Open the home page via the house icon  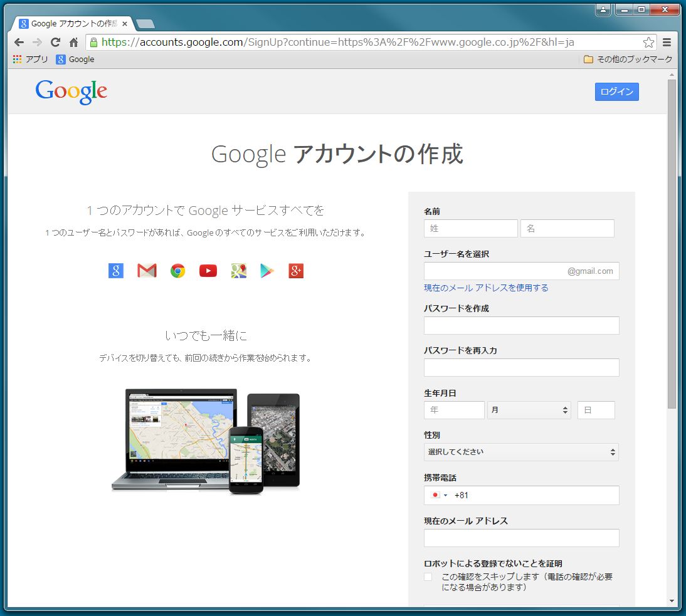[73, 43]
